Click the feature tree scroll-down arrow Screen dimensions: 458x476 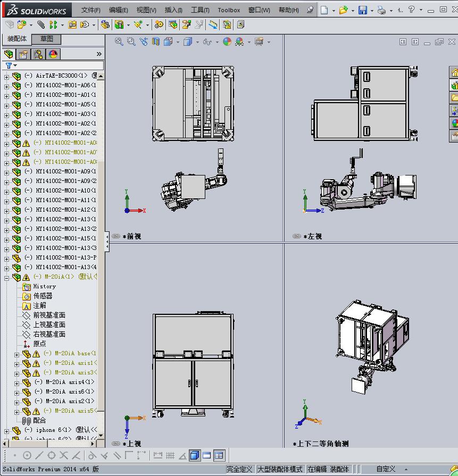pyautogui.click(x=101, y=434)
